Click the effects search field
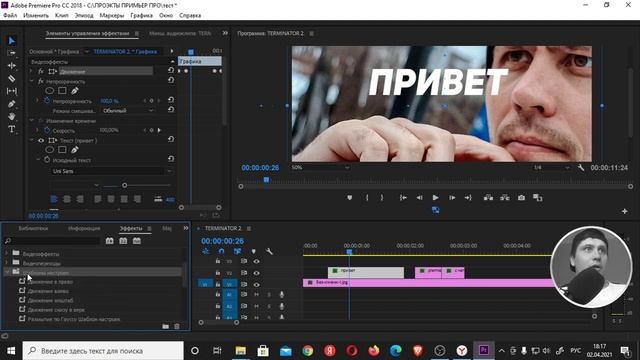Image resolution: width=640 pixels, height=360 pixels. click(x=51, y=241)
